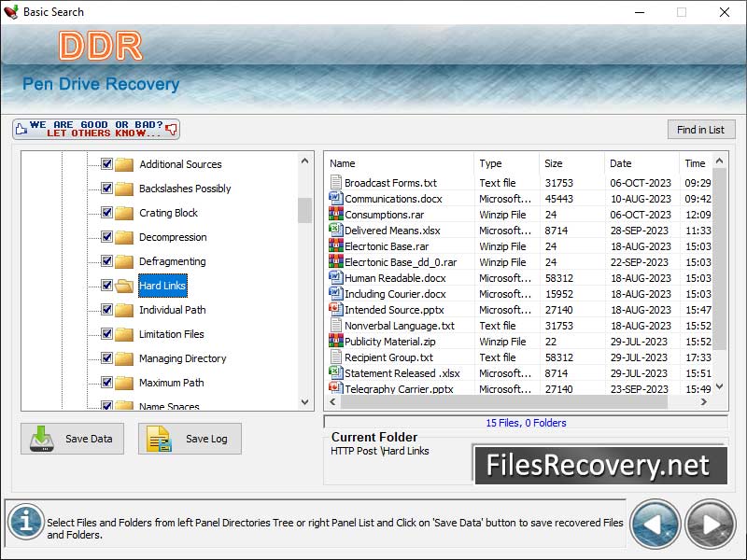The image size is (747, 560).
Task: Toggle the Crating Block checkbox
Action: pos(106,213)
